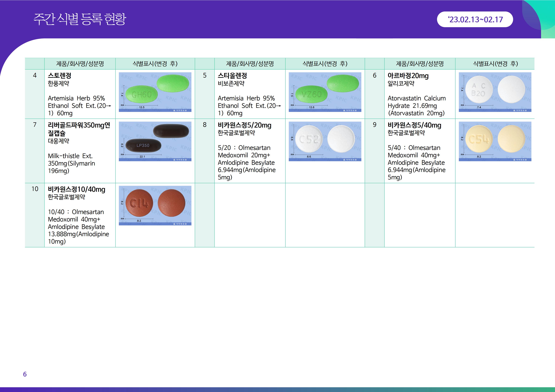Click the first 제품/회사명/성분명 column header

coord(80,64)
